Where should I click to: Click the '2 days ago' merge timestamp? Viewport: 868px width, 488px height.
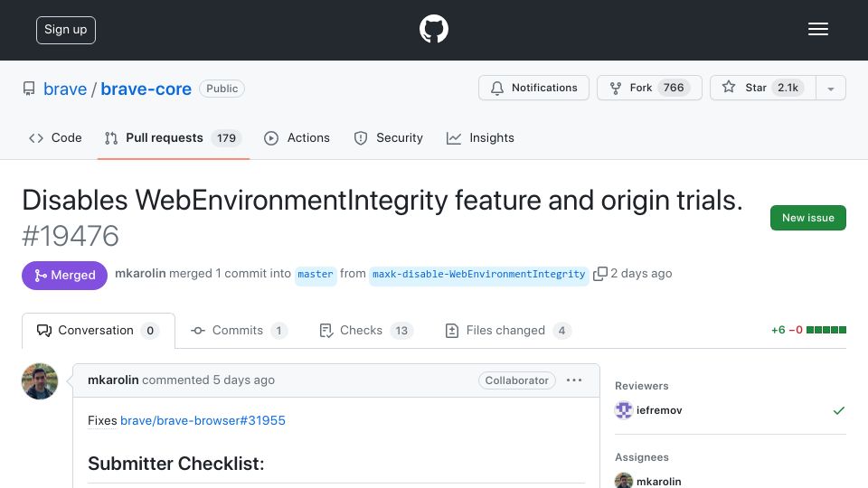pyautogui.click(x=641, y=273)
